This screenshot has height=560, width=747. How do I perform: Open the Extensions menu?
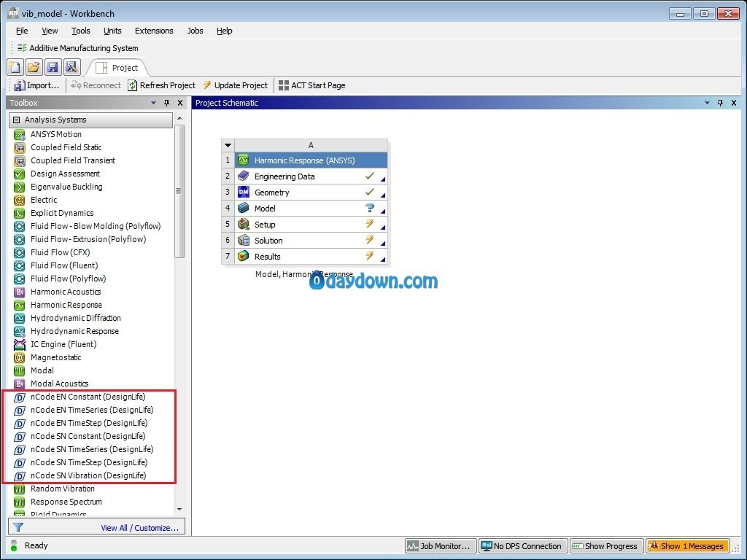[154, 31]
